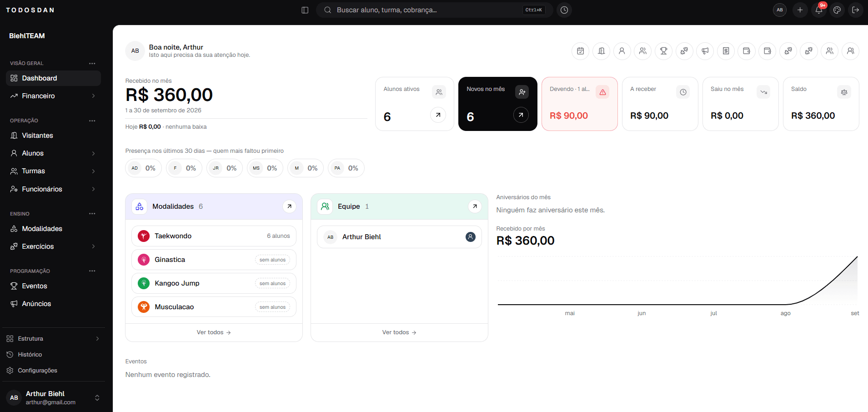Open the Taekwondo modality row
Screen dimensions: 868x412
[214, 236]
